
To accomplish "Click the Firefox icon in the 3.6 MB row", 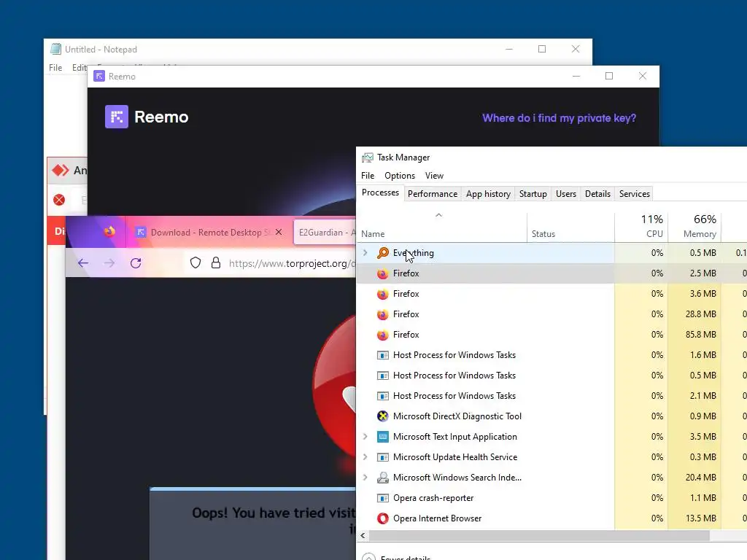I will tap(382, 294).
